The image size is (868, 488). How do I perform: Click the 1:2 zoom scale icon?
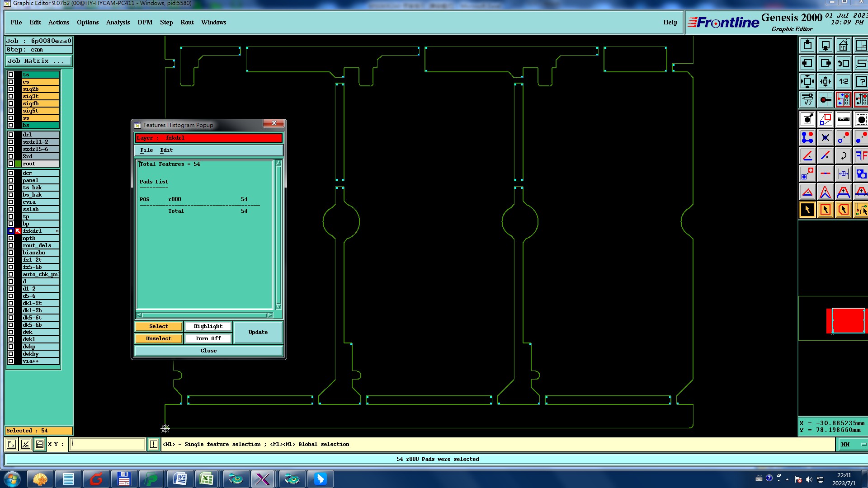point(843,82)
